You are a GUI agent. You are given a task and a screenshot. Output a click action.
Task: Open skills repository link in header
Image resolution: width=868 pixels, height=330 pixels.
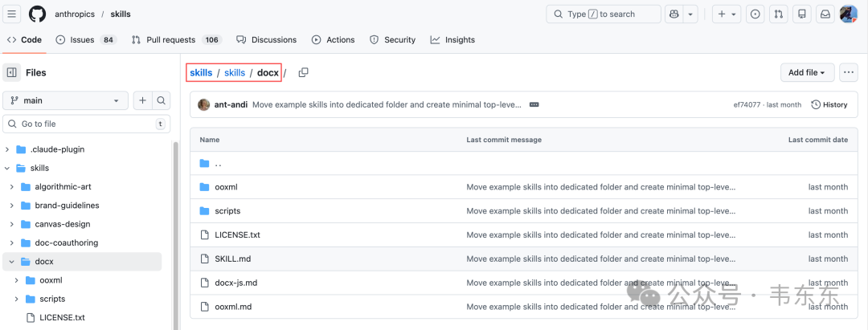click(x=121, y=14)
